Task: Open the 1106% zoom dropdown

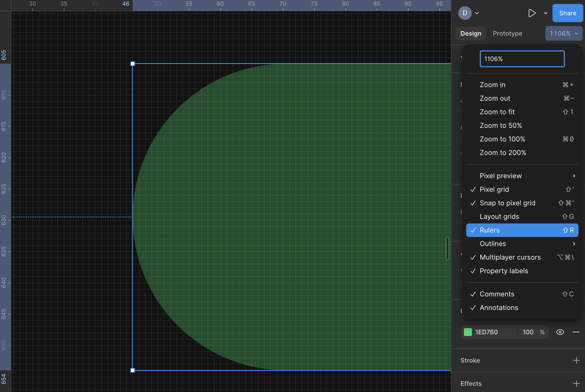Action: coord(564,33)
